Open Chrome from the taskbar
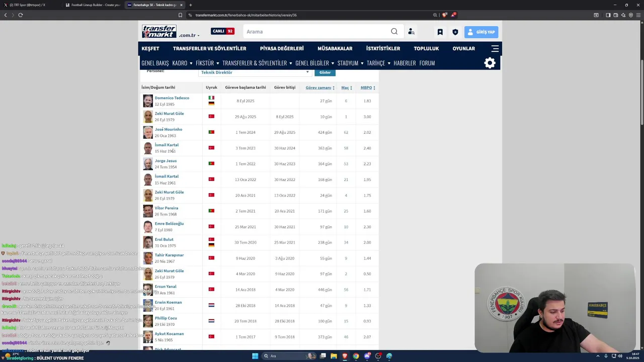 click(356, 356)
